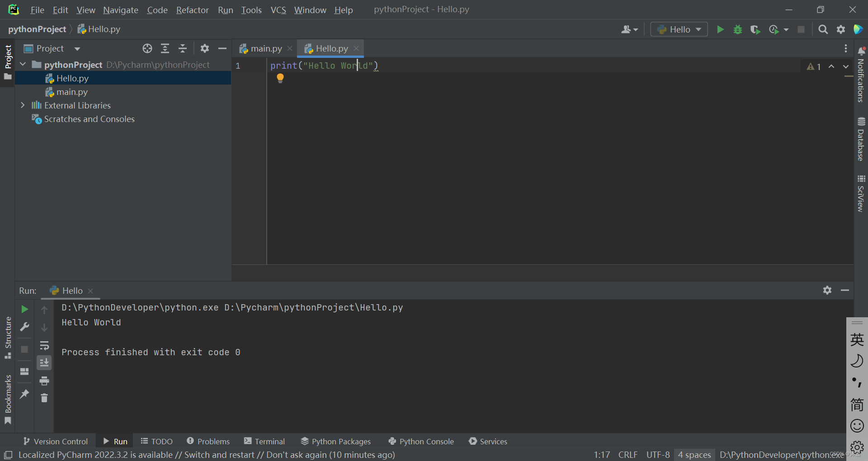The height and width of the screenshot is (461, 868).
Task: Expand the External Libraries node
Action: point(23,105)
